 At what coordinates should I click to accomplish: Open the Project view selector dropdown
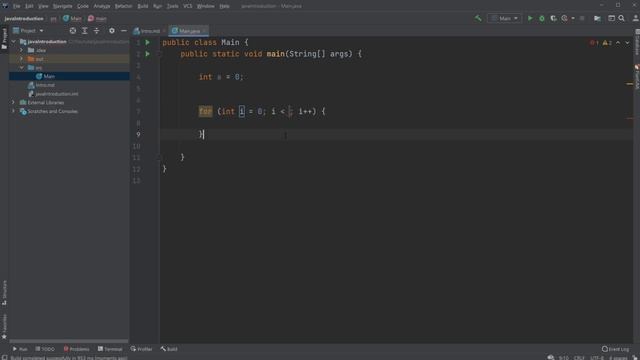coord(28,31)
